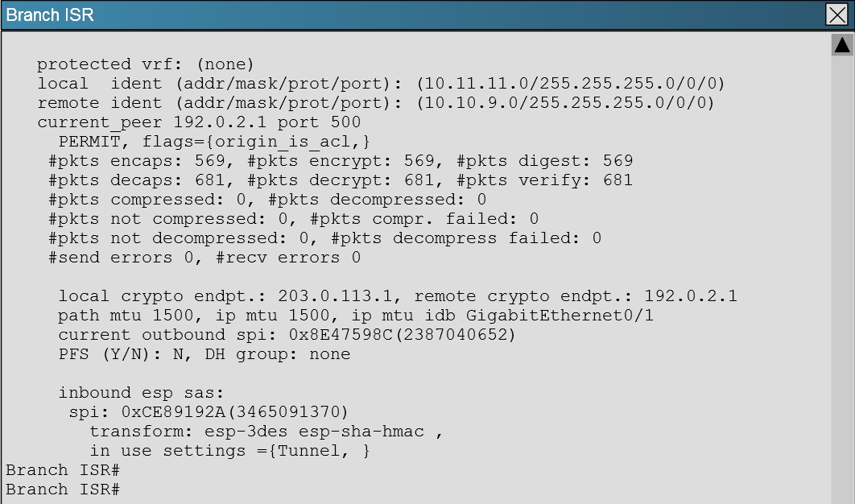Screen dimensions: 855x504
Task: Click the PFS DH group line
Action: [x=204, y=354]
